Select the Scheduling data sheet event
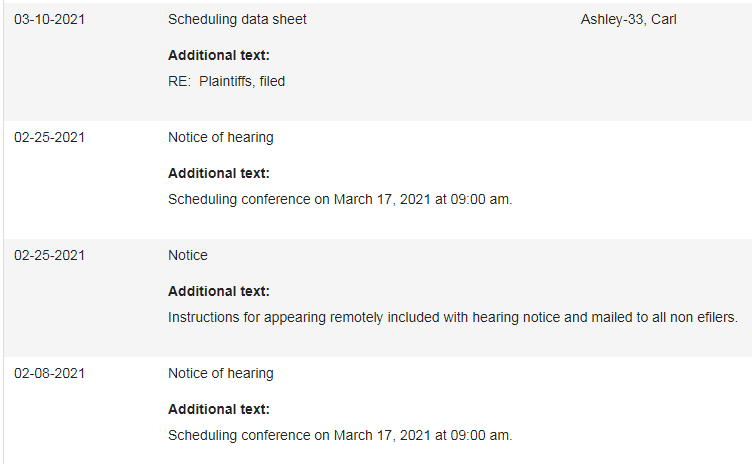This screenshot has height=464, width=752. [x=237, y=19]
